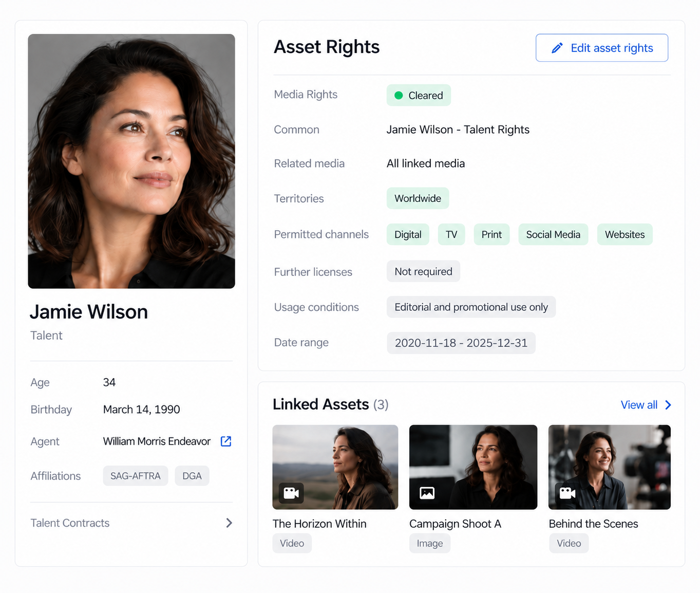This screenshot has width=700, height=593.
Task: Click the video camera icon on Behind the Scenes
Action: (x=567, y=493)
